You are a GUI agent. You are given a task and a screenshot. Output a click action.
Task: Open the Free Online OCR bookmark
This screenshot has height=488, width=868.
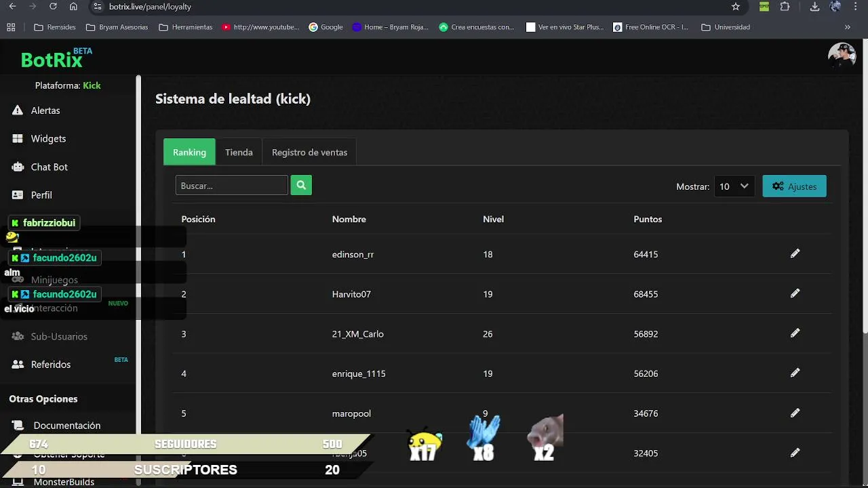[651, 27]
